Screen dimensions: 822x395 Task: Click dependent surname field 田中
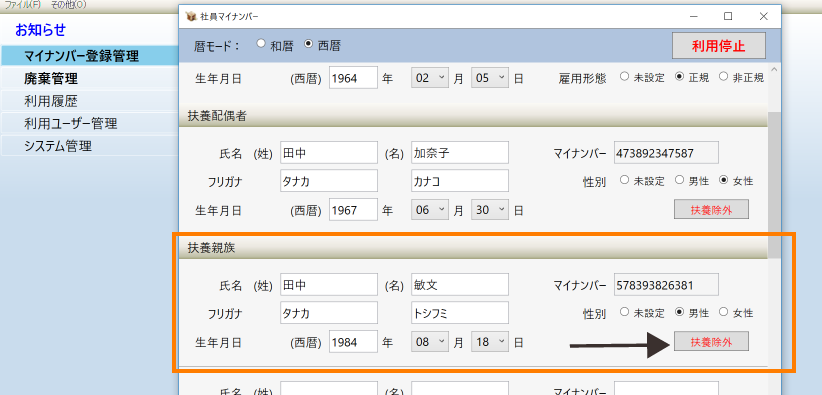coord(329,284)
